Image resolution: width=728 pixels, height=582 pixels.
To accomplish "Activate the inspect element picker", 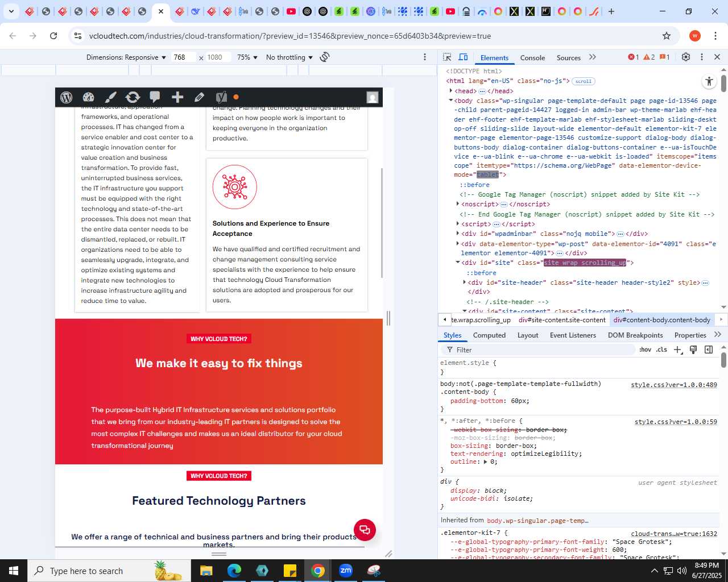I will (x=447, y=57).
